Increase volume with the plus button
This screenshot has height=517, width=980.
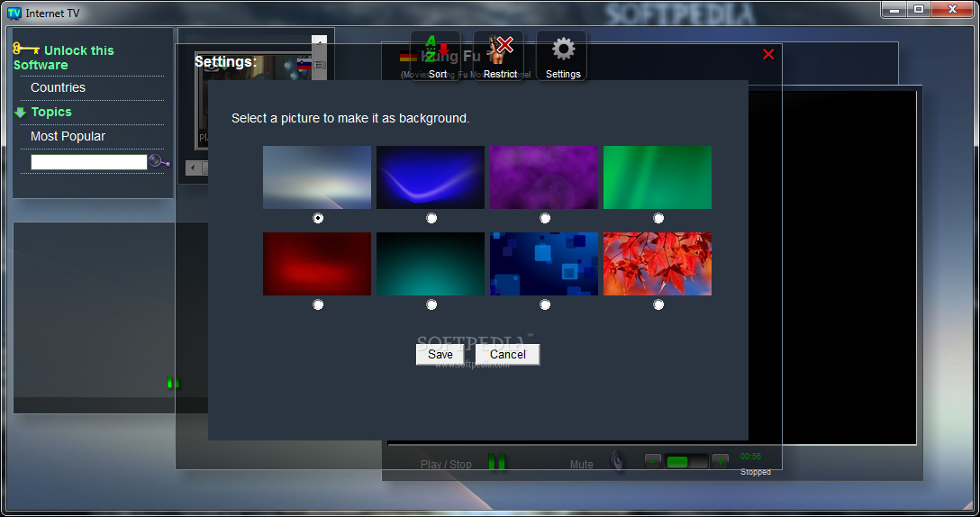[x=721, y=461]
